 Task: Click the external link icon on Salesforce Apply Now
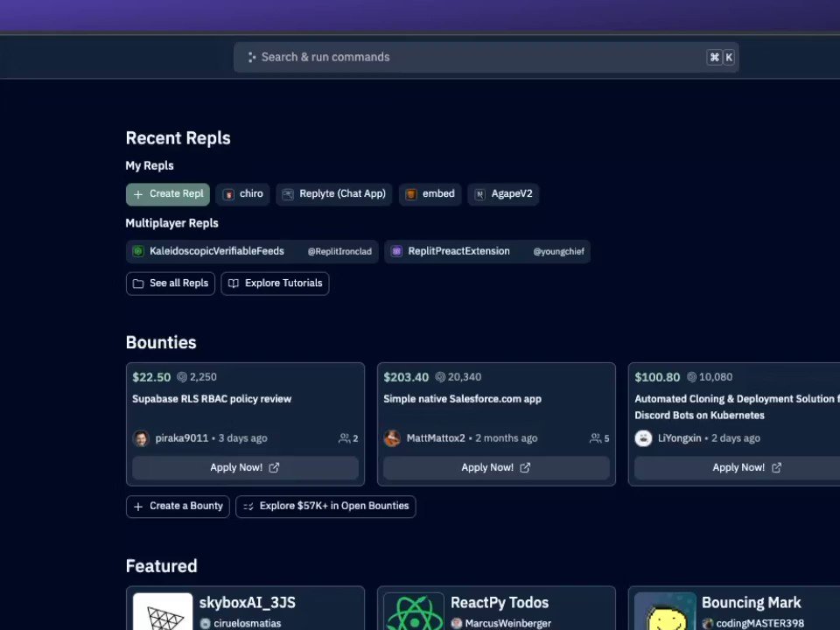(526, 467)
